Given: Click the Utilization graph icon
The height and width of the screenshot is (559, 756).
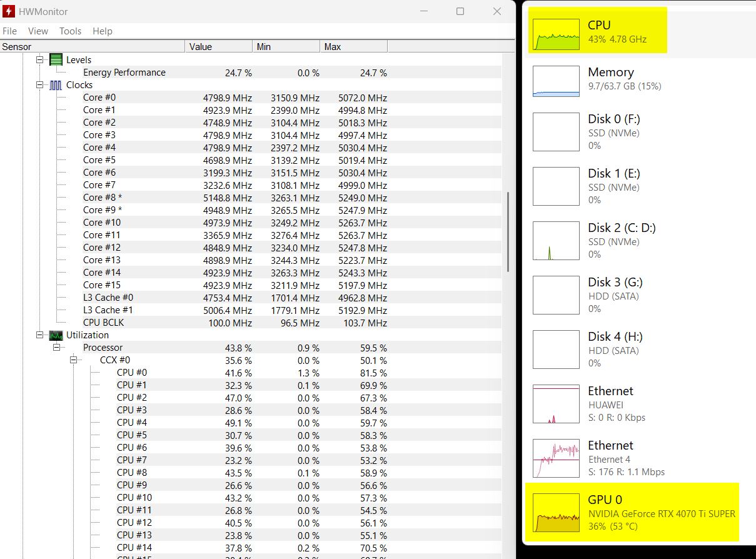Looking at the screenshot, I should (56, 335).
